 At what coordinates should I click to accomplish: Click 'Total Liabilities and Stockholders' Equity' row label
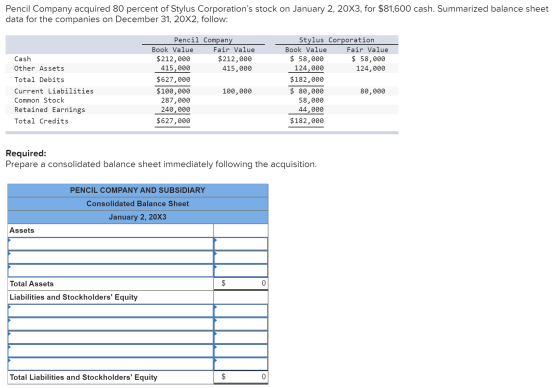tap(84, 377)
